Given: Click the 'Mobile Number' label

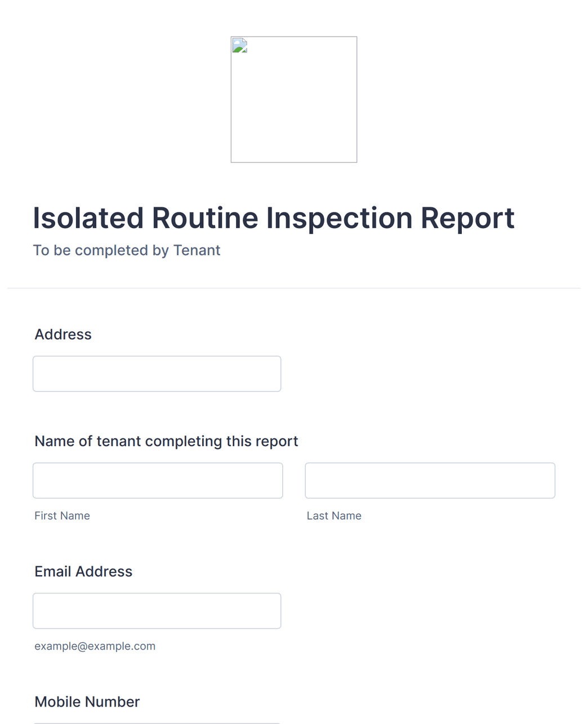Looking at the screenshot, I should [87, 702].
